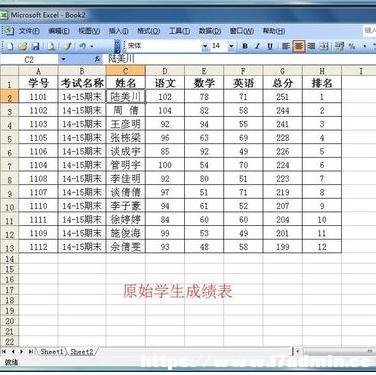The width and height of the screenshot is (376, 375).
Task: Switch to the Sheet1 tab
Action: (52, 352)
